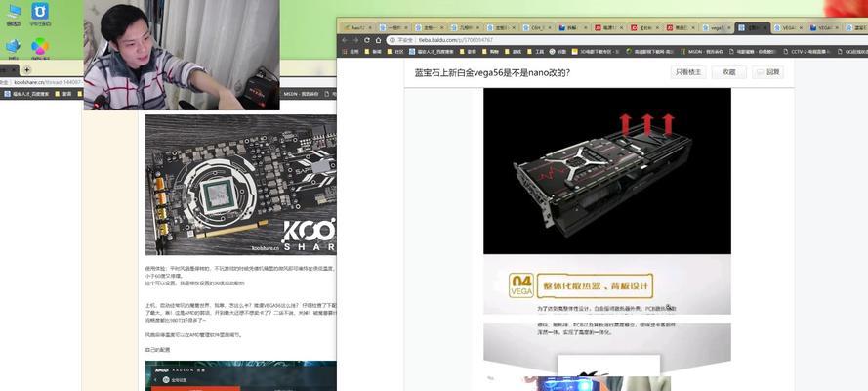Open the Radeon settings screenshot on koolshare
This screenshot has width=868, height=391.
pos(241,376)
